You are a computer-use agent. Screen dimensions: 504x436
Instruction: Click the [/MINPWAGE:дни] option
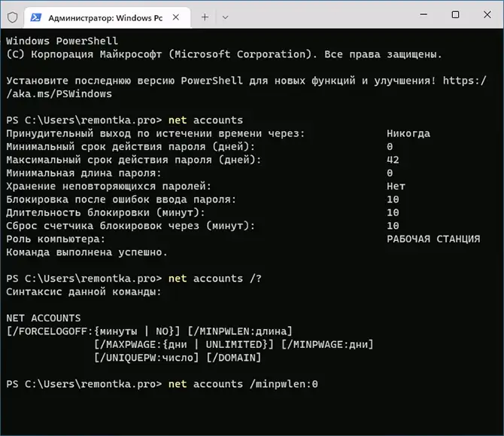327,345
